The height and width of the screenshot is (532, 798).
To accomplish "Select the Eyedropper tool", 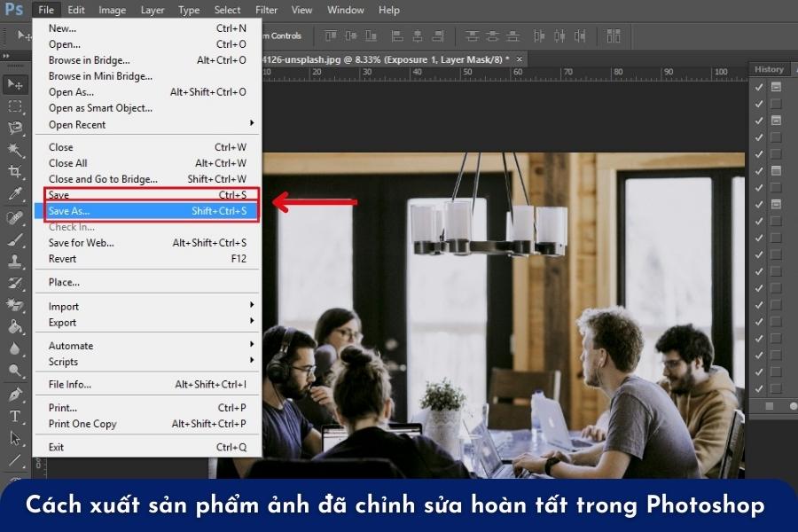I will click(14, 192).
